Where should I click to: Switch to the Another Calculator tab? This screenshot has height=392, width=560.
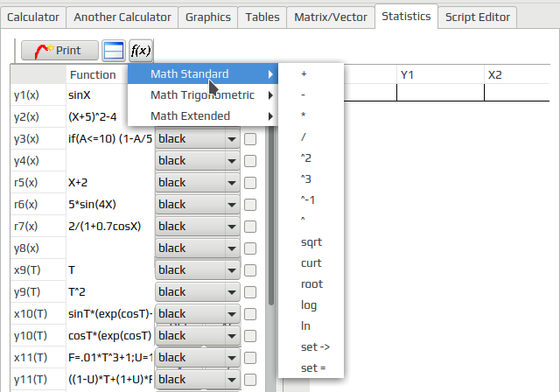[122, 17]
